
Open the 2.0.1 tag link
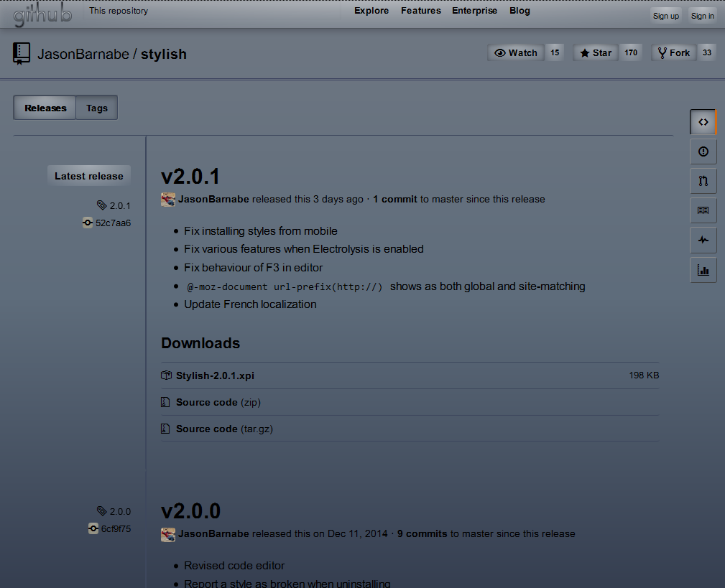coord(120,205)
